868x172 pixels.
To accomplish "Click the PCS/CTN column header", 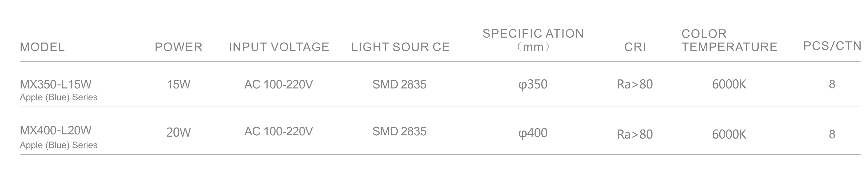I will coord(832,46).
